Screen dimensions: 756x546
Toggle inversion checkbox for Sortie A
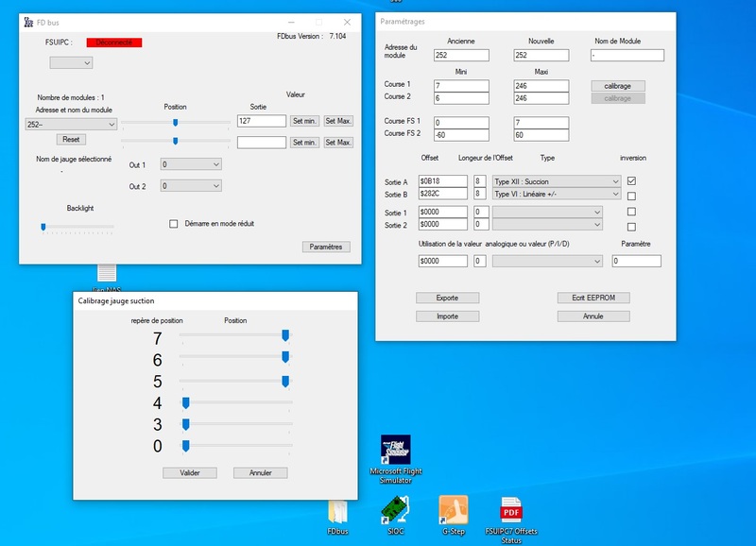[631, 180]
